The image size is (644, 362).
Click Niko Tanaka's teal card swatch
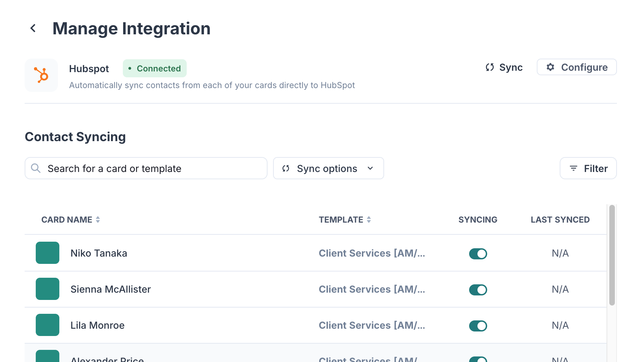47,253
